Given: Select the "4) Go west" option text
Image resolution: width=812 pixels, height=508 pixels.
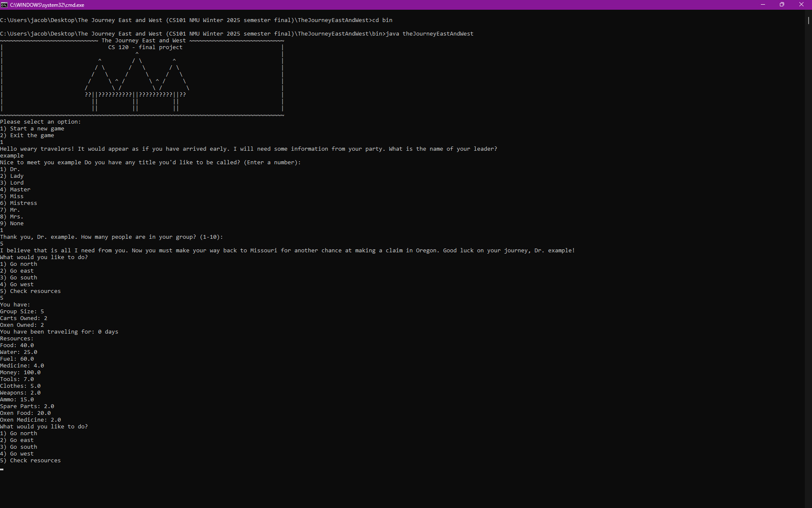Looking at the screenshot, I should (17, 453).
